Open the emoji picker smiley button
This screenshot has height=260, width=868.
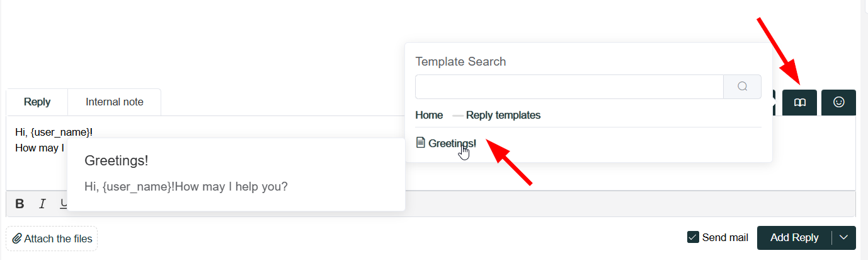coord(838,102)
